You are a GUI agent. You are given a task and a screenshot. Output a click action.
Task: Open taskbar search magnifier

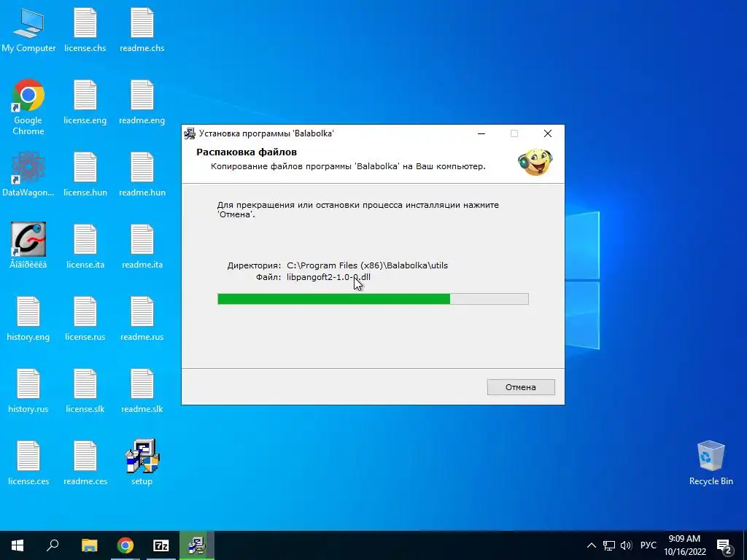click(53, 545)
